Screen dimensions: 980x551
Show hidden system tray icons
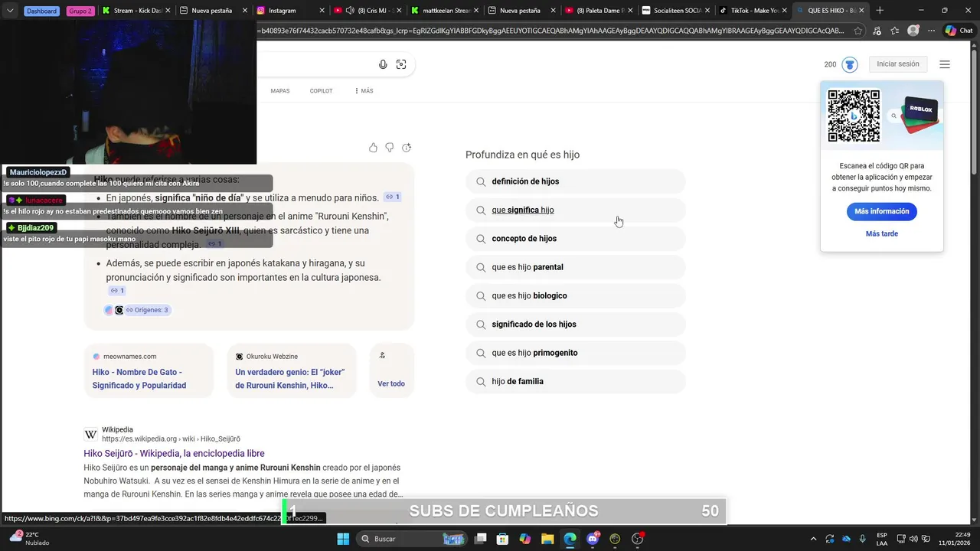click(x=815, y=539)
